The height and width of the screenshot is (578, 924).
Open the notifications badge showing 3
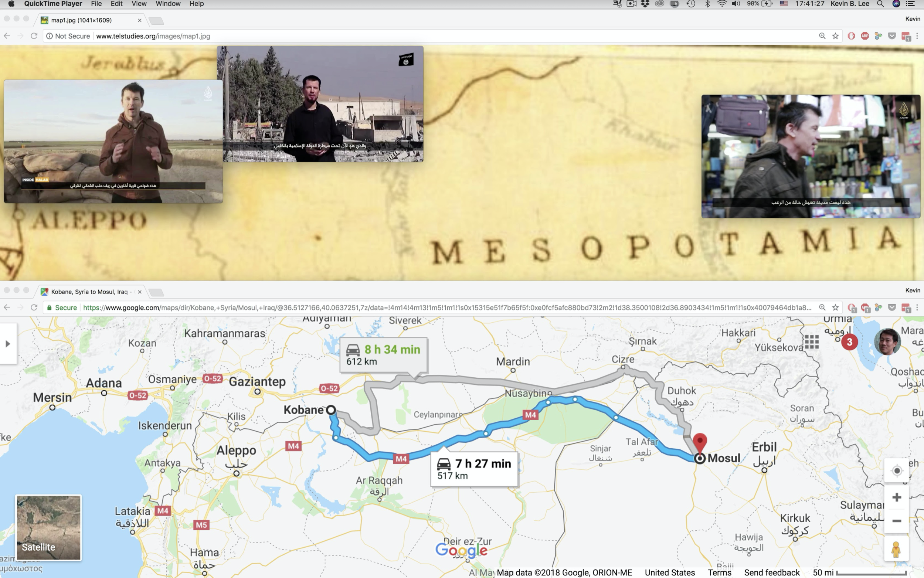[849, 342]
